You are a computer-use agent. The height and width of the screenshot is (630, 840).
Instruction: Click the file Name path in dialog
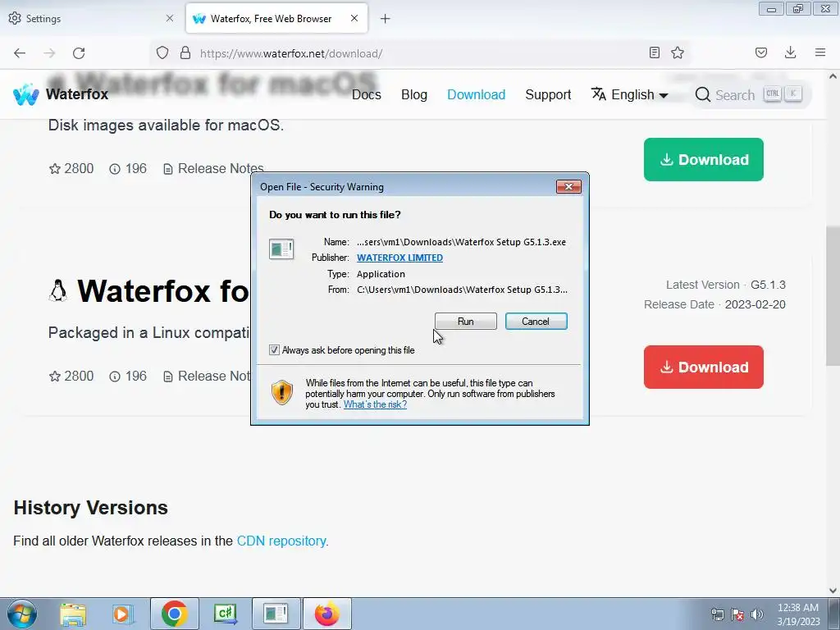tap(461, 242)
